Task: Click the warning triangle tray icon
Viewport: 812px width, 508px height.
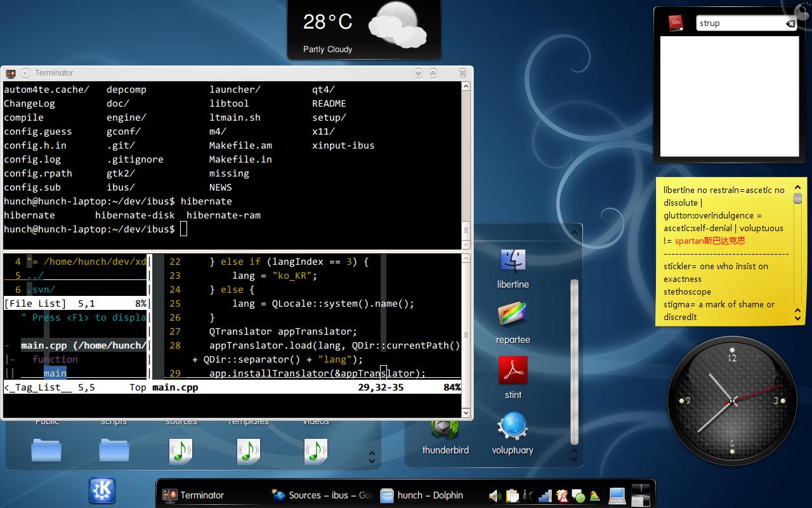Action: pyautogui.click(x=561, y=495)
